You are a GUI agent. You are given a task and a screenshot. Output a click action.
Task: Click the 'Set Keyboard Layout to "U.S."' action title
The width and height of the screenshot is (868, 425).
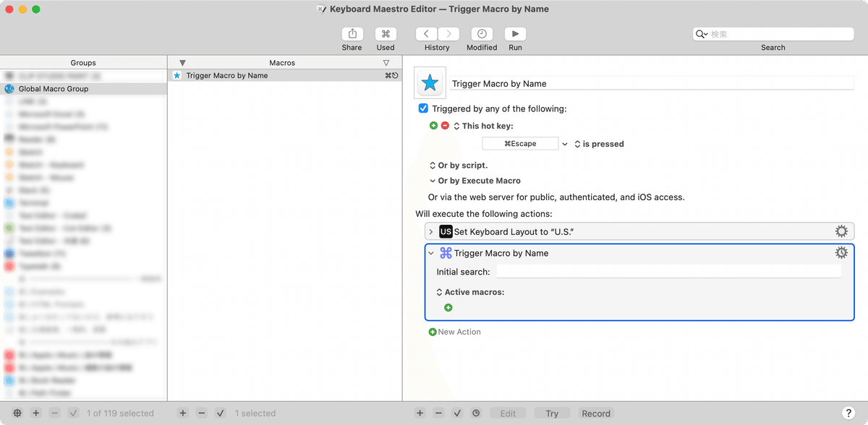(514, 231)
